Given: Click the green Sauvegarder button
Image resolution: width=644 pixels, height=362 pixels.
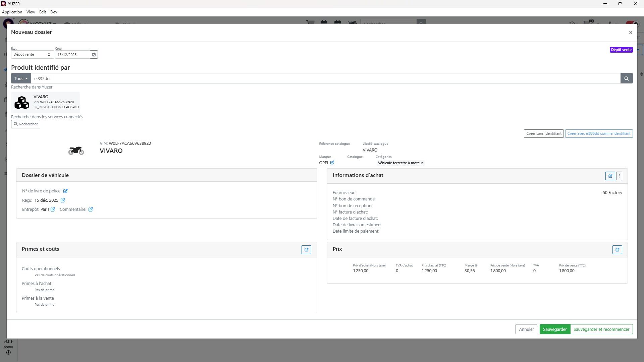Looking at the screenshot, I should tap(554, 329).
